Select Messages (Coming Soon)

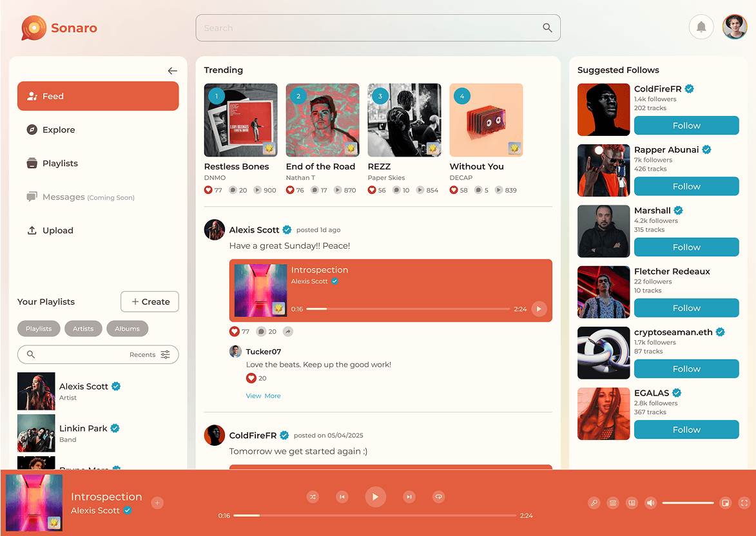(x=80, y=197)
